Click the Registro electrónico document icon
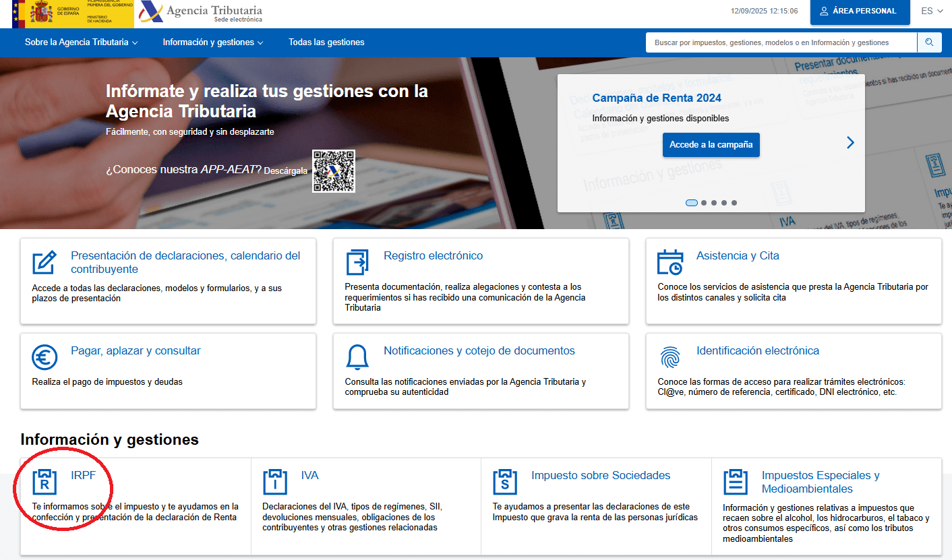The width and height of the screenshot is (952, 560). coord(357,262)
